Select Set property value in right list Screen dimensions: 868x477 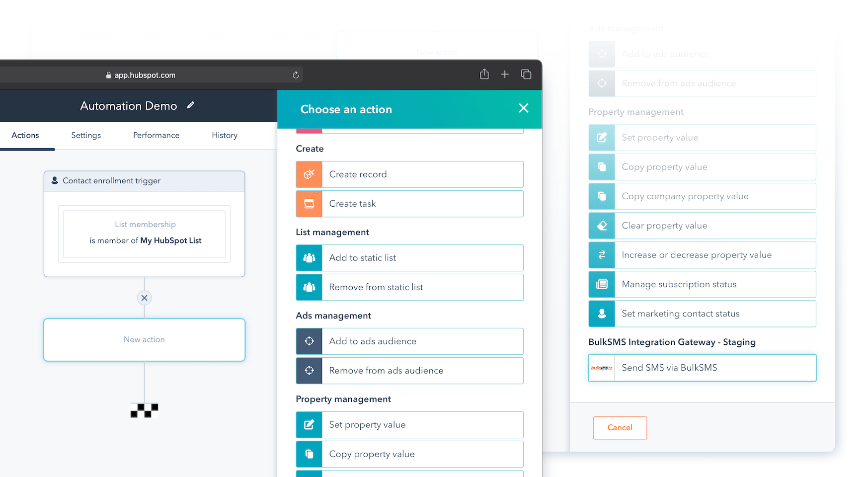tap(702, 138)
